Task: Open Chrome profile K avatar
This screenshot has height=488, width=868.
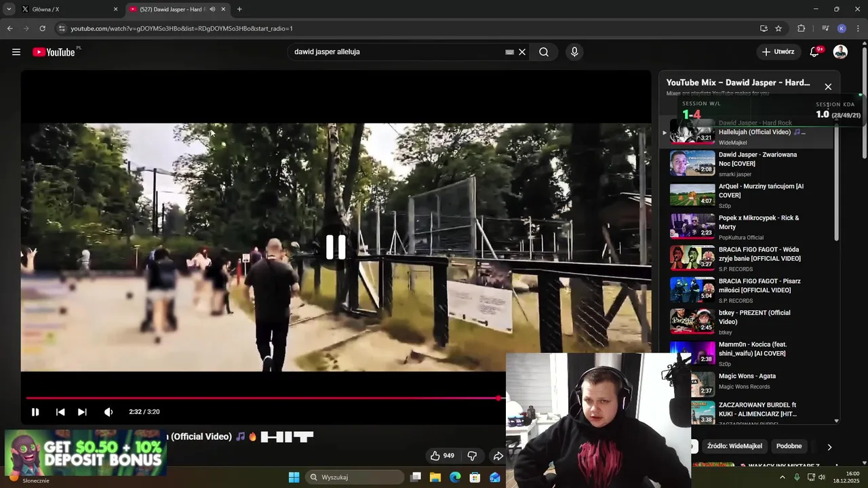Action: tap(842, 28)
